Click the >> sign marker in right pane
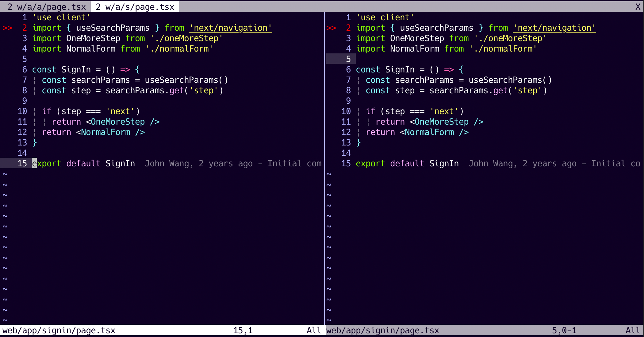Image resolution: width=644 pixels, height=337 pixels. (331, 28)
